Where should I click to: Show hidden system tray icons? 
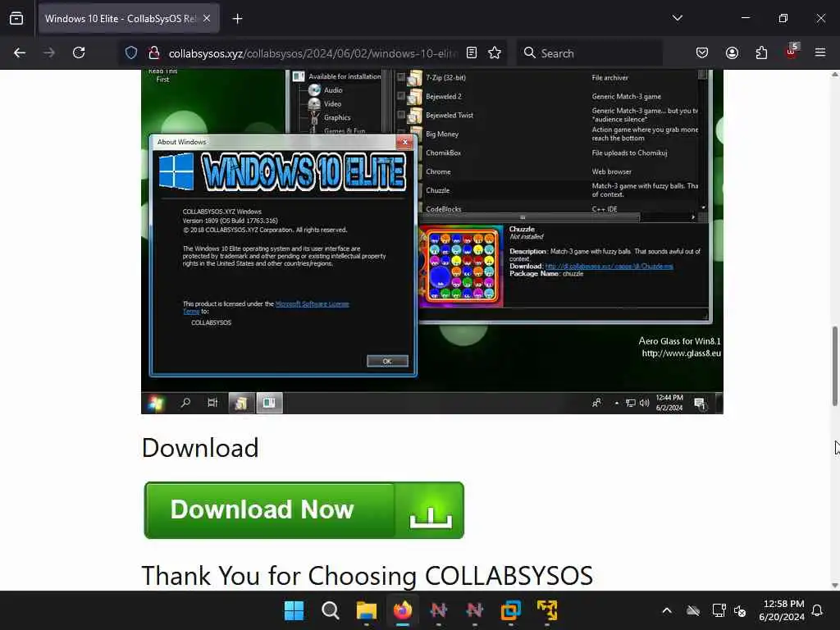click(666, 610)
